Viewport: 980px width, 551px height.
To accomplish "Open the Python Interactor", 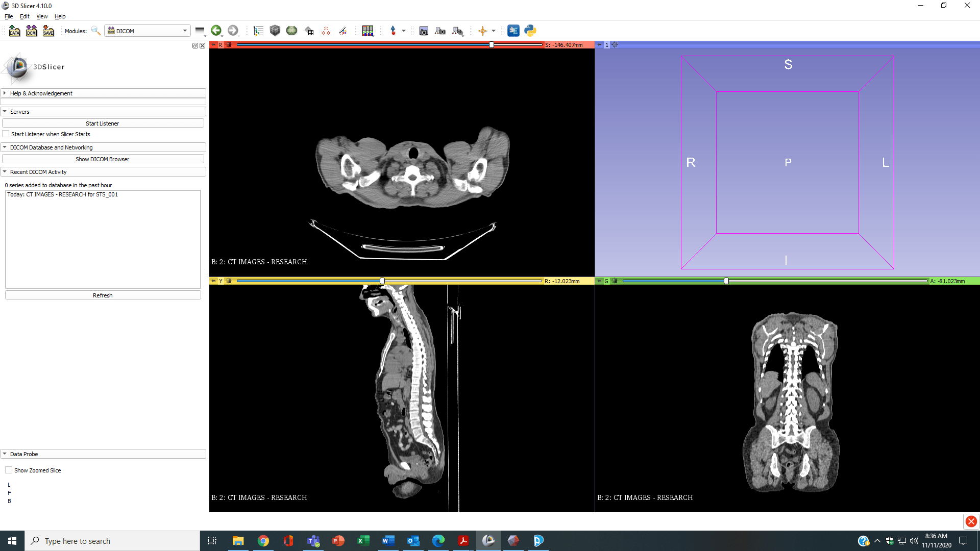I will 530,31.
